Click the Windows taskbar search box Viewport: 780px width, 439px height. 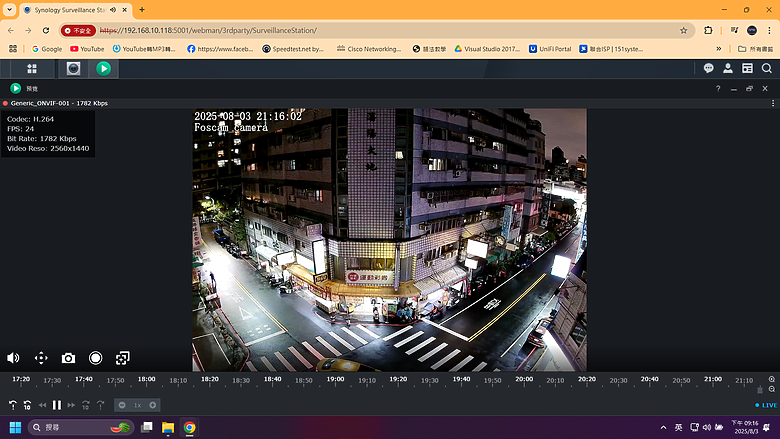81,427
